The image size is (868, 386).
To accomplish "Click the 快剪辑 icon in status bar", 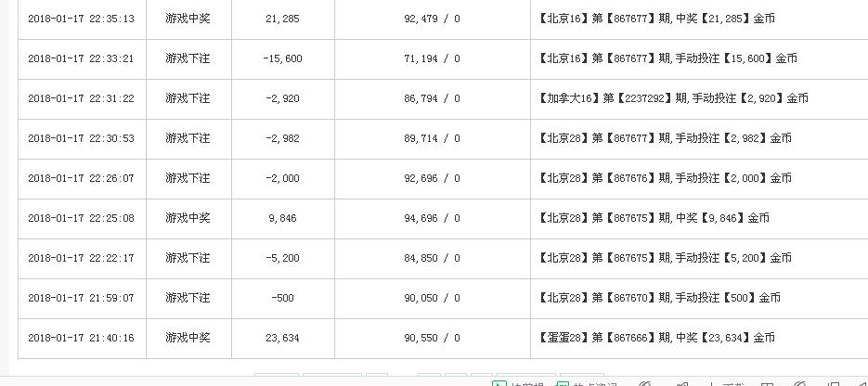I will 499,382.
